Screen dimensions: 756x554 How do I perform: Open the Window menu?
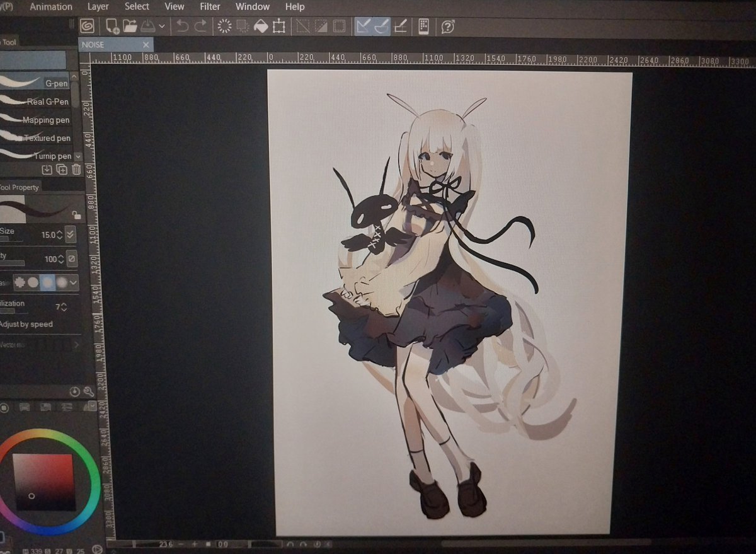pos(253,6)
